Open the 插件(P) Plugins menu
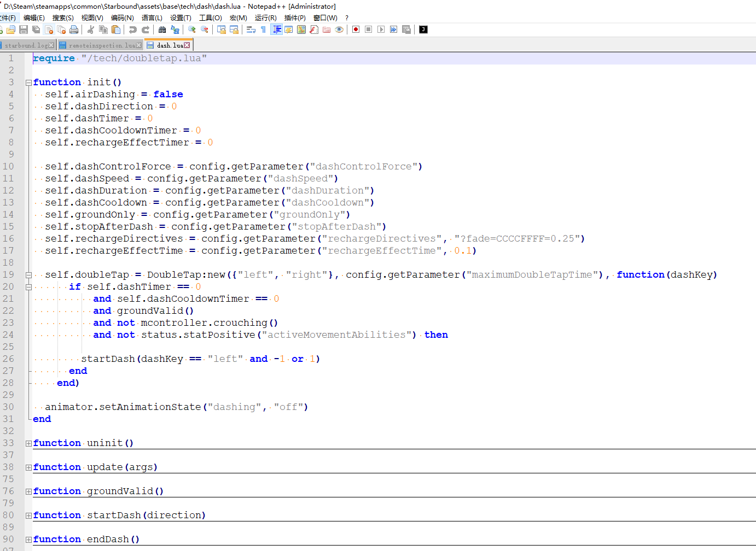 click(295, 18)
